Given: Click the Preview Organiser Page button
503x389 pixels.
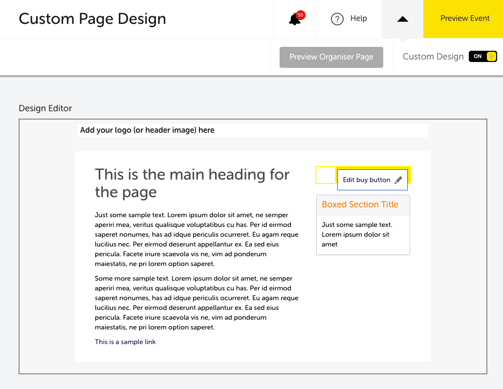Looking at the screenshot, I should pos(331,57).
